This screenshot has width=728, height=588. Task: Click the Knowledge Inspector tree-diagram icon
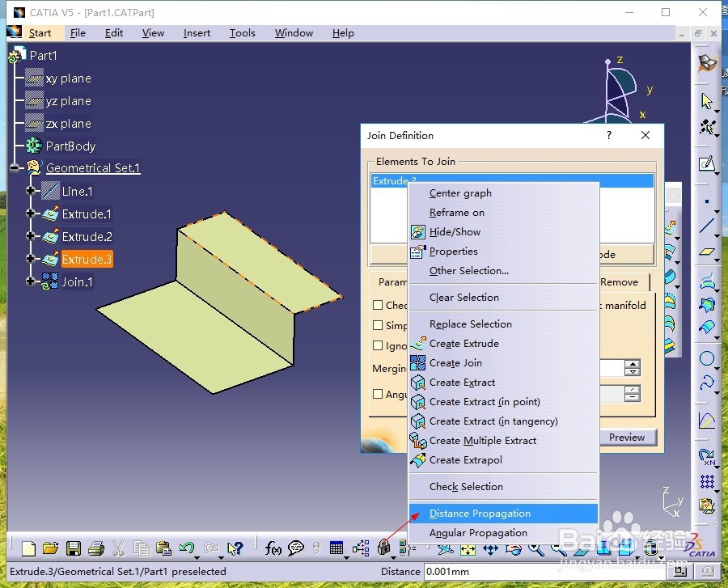pyautogui.click(x=361, y=548)
